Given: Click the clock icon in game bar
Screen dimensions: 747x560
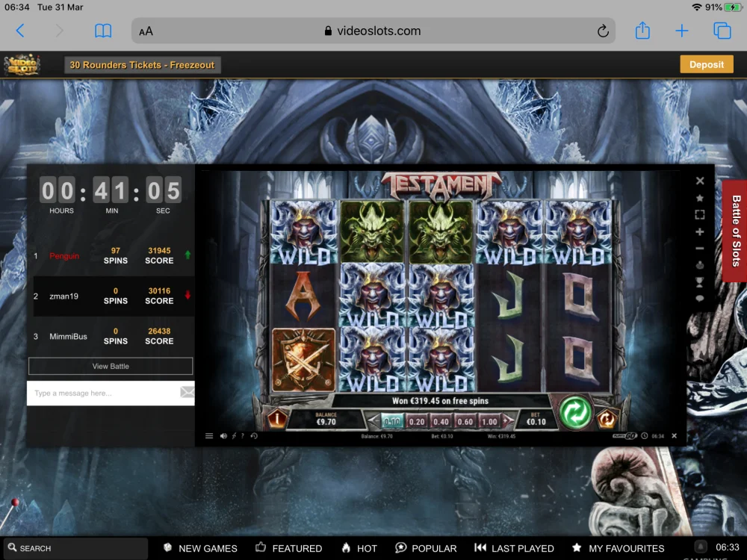Looking at the screenshot, I should coord(644,436).
